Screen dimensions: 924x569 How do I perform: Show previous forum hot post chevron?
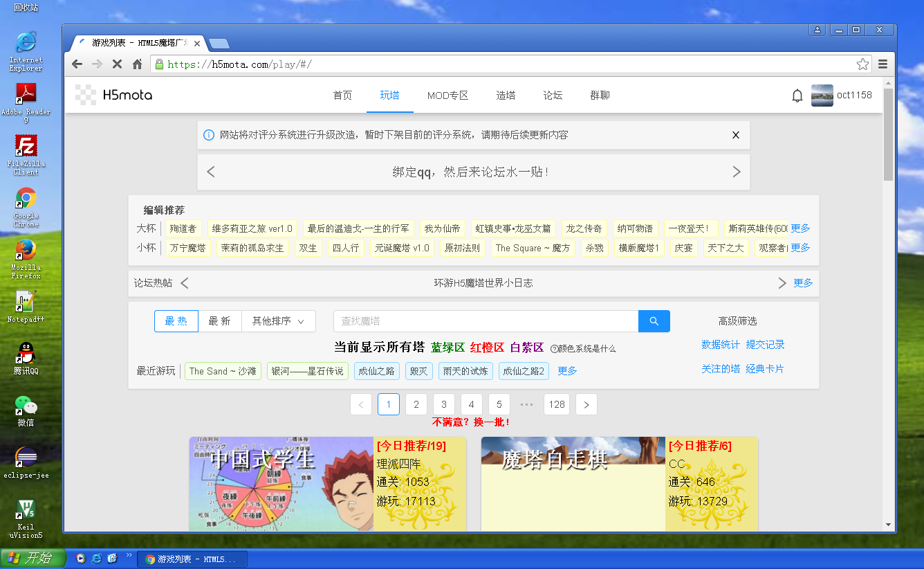click(x=185, y=283)
